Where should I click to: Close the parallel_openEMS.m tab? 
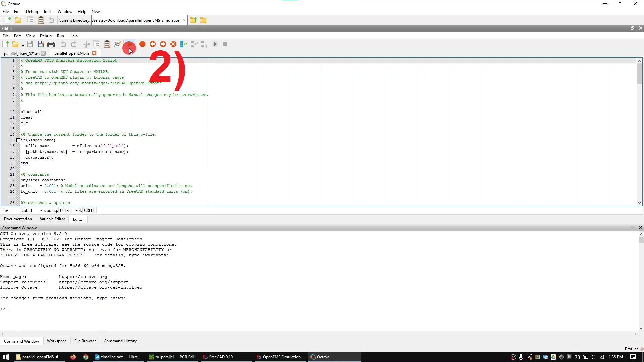click(x=94, y=53)
